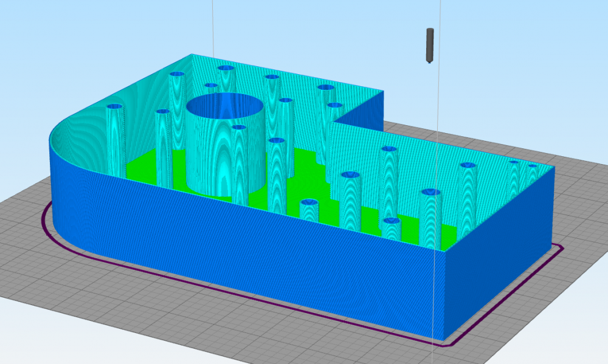Click the thin vertical line above the back-left corner
This screenshot has width=608, height=364.
(x=212, y=28)
